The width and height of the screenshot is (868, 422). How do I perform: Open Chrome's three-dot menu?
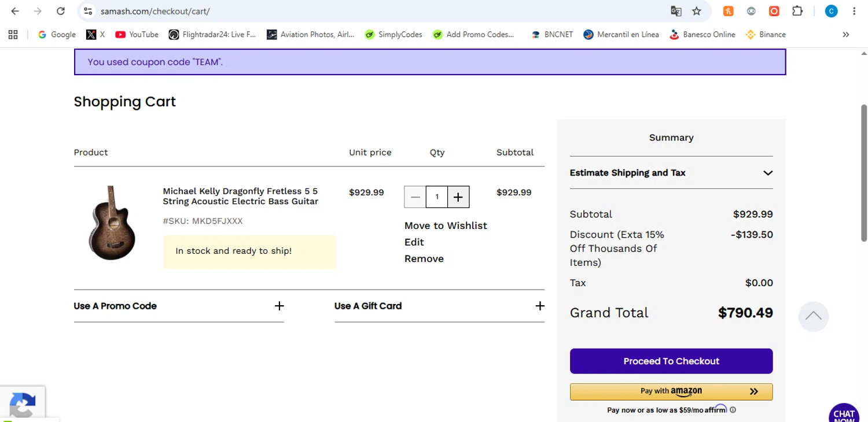(854, 11)
